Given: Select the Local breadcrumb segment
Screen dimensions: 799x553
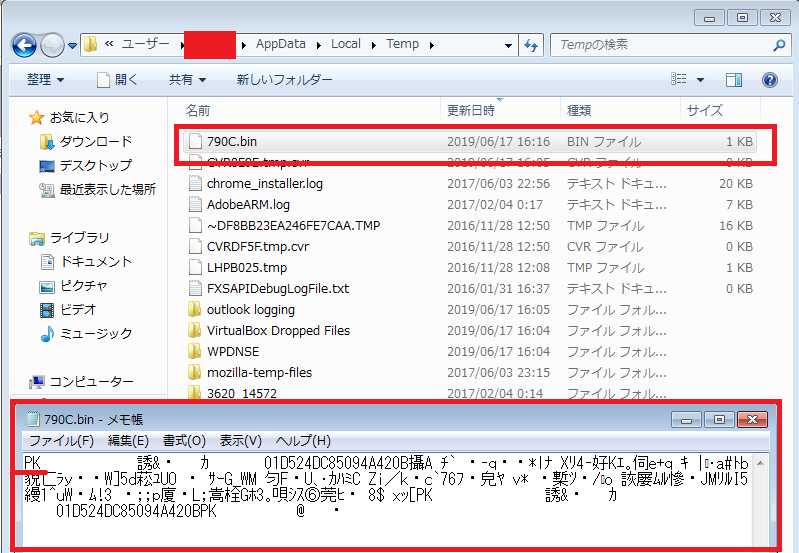Looking at the screenshot, I should [x=345, y=44].
